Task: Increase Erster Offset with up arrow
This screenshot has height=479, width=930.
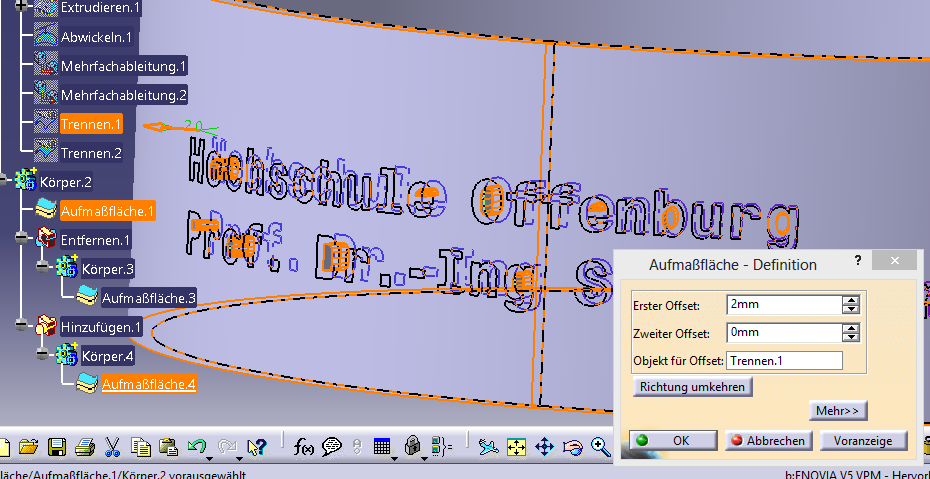Action: point(851,301)
